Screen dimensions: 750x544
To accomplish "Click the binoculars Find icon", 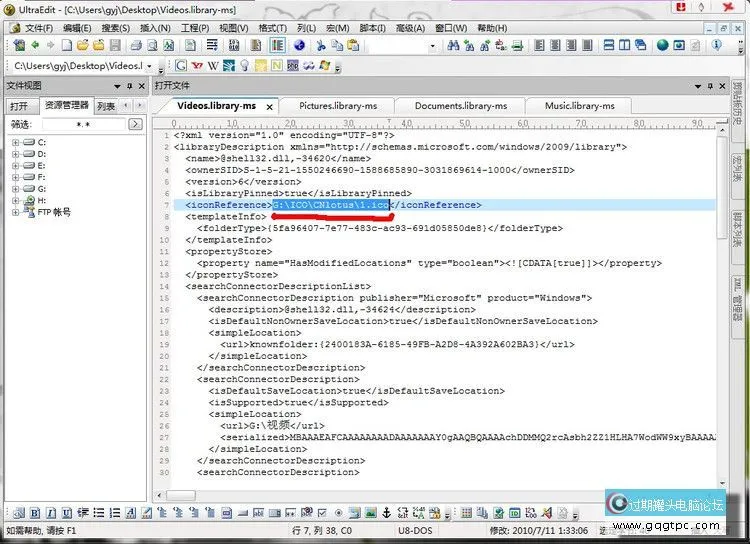I will (455, 45).
